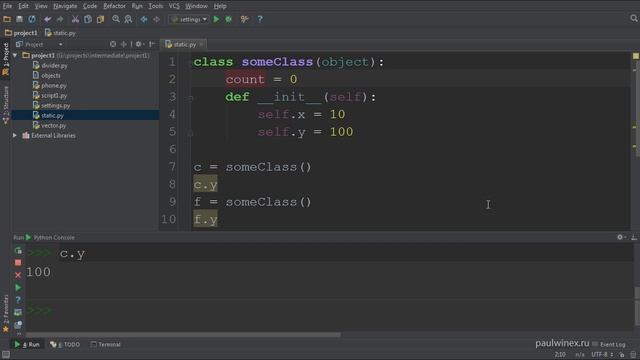Viewport: 640px width, 360px height.
Task: Click the Collapse All icon in Project panel
Action: tap(124, 44)
